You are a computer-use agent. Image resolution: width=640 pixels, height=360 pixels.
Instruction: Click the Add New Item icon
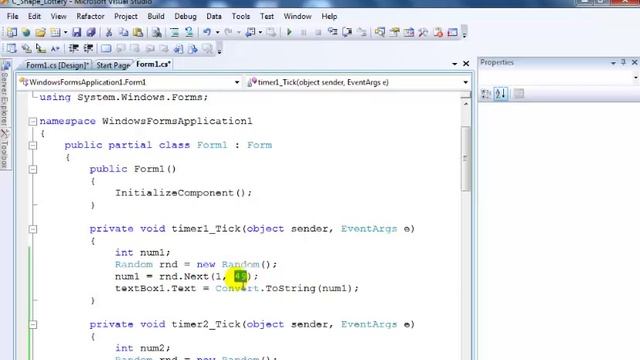[55, 32]
